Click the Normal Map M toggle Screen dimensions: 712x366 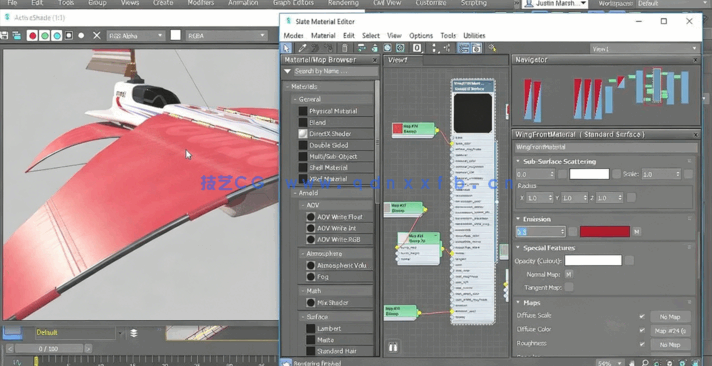tap(569, 274)
